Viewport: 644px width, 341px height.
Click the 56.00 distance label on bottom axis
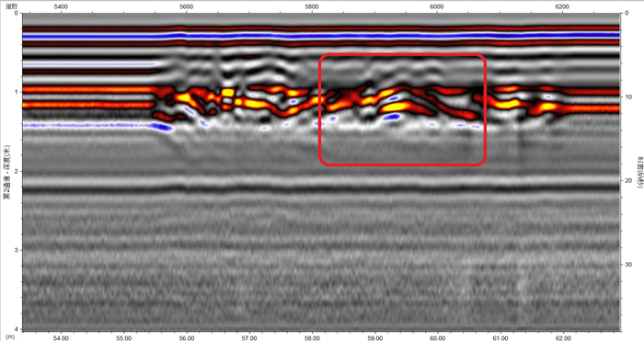(x=187, y=337)
